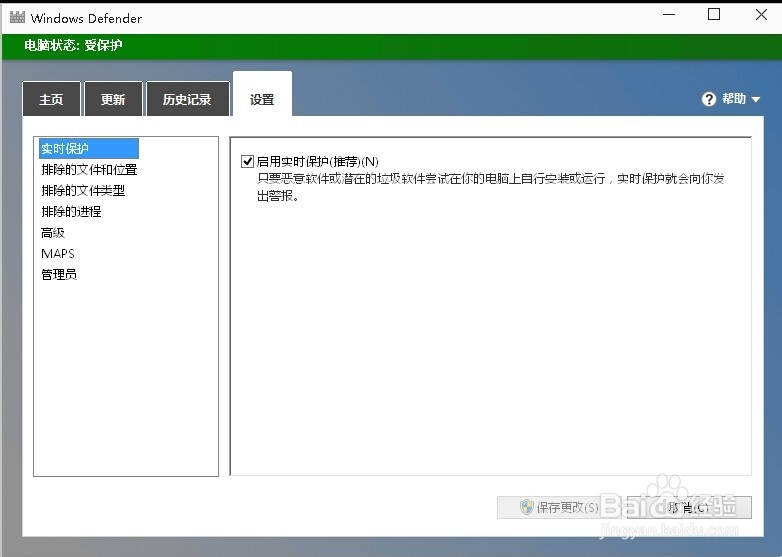Open 管理员 settings
This screenshot has width=782, height=557.
(59, 274)
